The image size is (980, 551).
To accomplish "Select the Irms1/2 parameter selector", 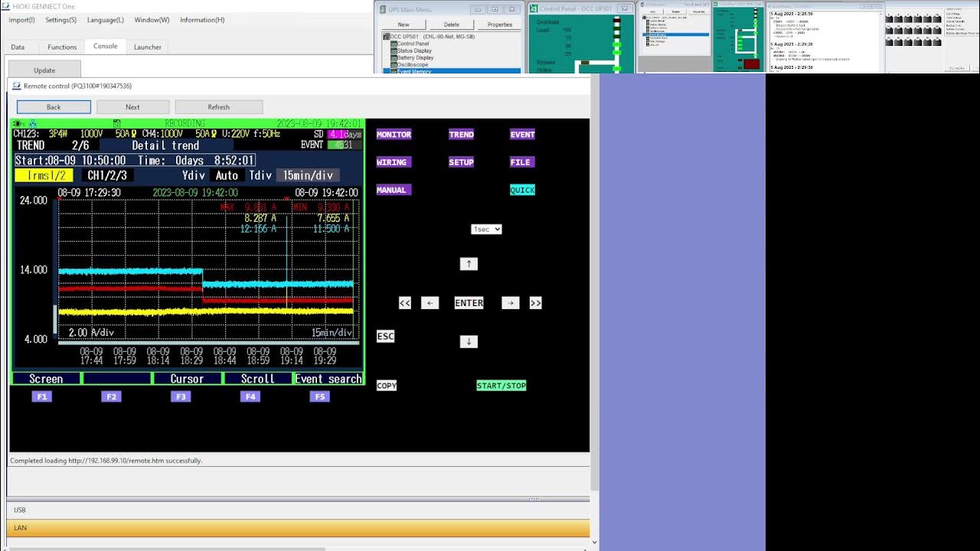I will 44,175.
